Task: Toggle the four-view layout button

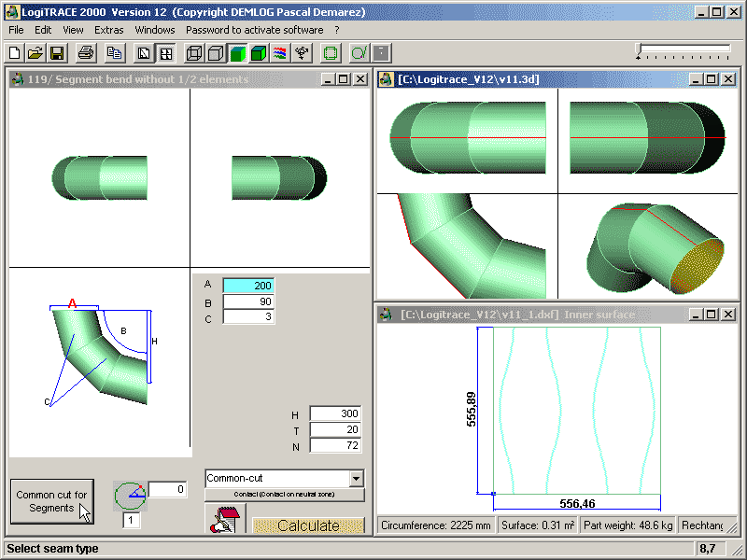Action: click(x=165, y=53)
